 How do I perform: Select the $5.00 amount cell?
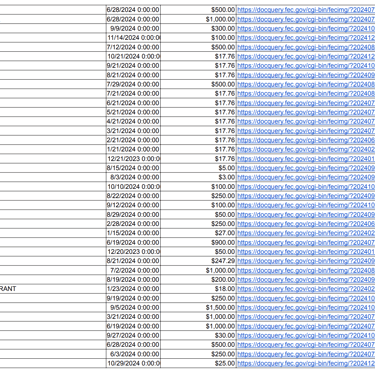click(x=199, y=168)
